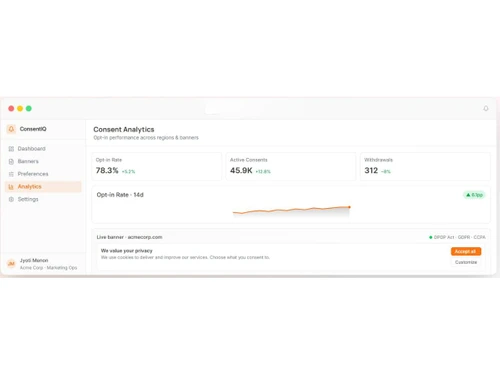Click the +12.8% change on Active Consents
The height and width of the screenshot is (375, 500).
click(263, 172)
